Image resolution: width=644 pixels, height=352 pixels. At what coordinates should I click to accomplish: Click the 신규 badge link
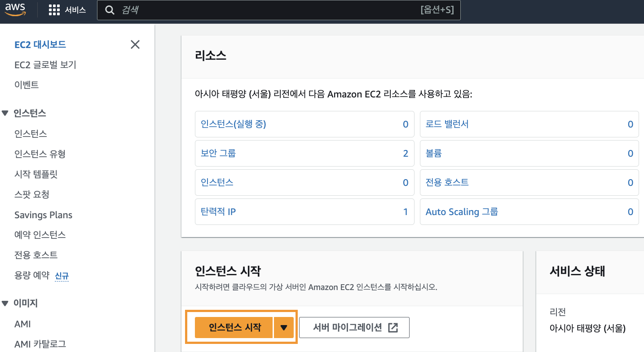click(x=62, y=276)
